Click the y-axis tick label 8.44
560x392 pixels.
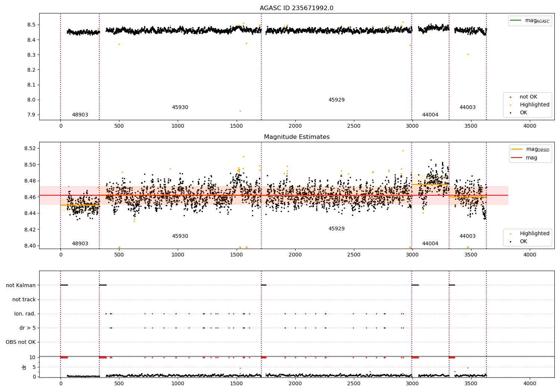30,214
